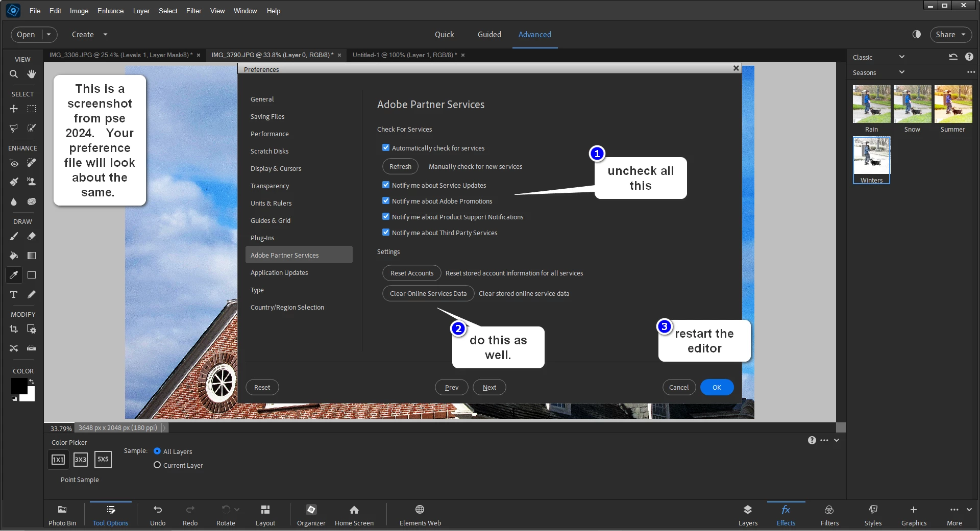Select the Clone Stamp tool
Viewport: 980px width, 531px height.
[32, 182]
